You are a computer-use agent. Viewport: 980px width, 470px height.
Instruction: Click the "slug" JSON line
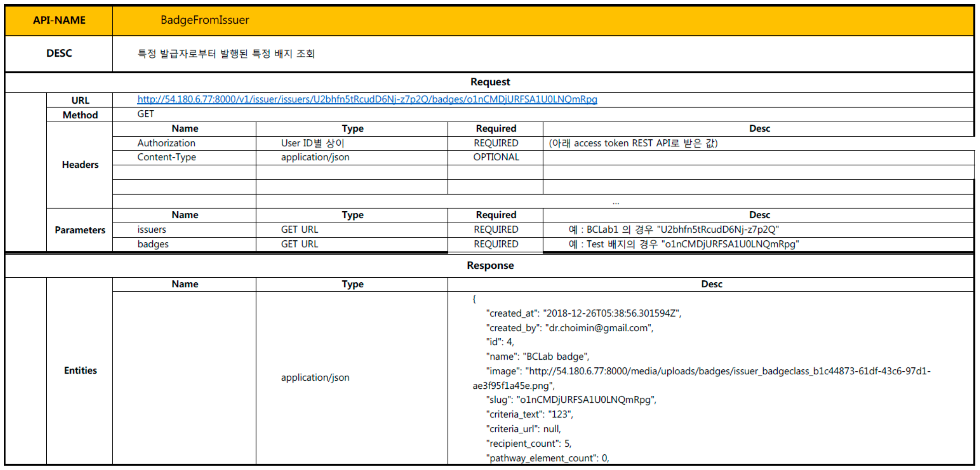[571, 400]
